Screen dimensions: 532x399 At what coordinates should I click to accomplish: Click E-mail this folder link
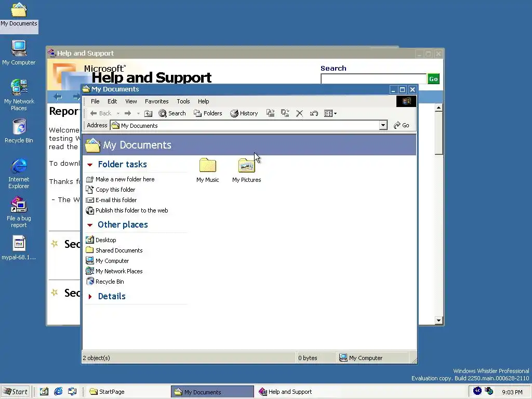pyautogui.click(x=111, y=200)
